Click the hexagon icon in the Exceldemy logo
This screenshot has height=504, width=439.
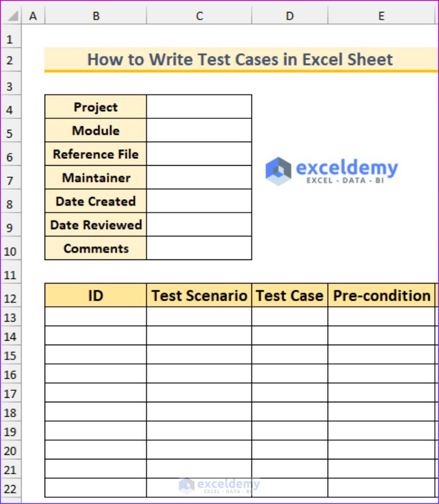[x=279, y=170]
